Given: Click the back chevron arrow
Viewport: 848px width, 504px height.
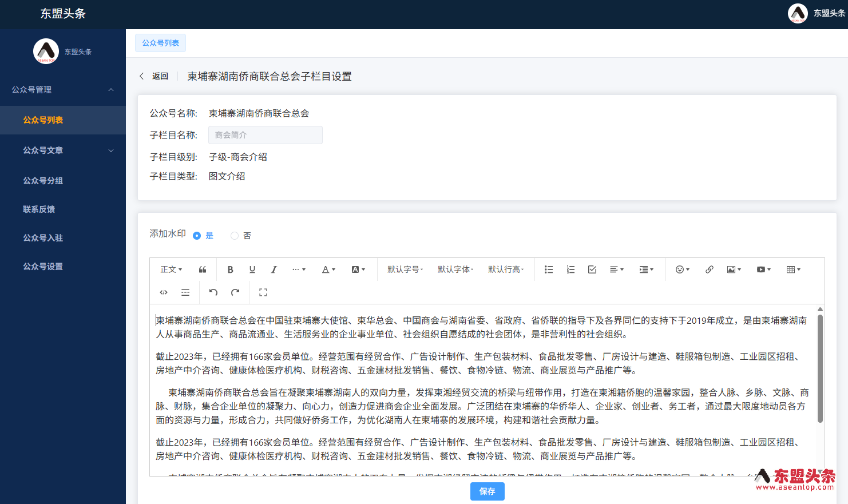Looking at the screenshot, I should point(141,76).
